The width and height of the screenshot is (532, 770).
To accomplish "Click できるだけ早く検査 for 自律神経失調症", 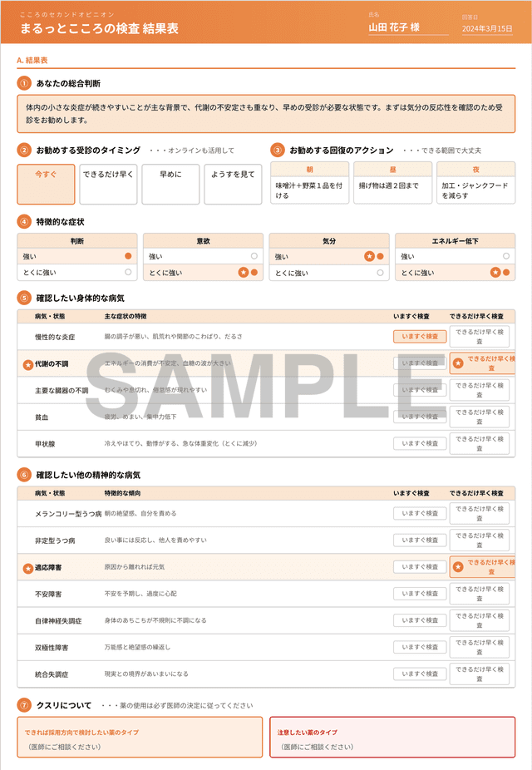I will tap(480, 620).
